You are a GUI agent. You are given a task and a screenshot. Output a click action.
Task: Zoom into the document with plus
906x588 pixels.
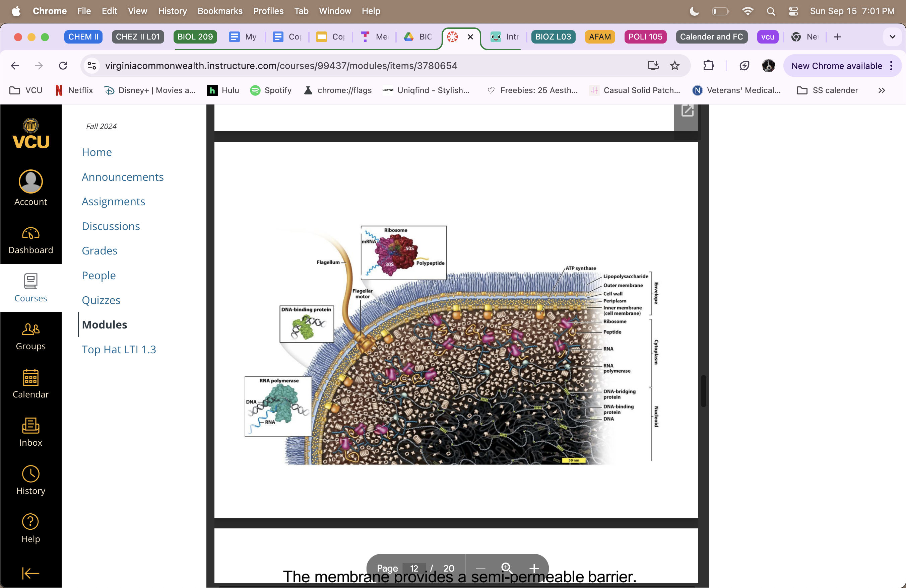pos(534,569)
